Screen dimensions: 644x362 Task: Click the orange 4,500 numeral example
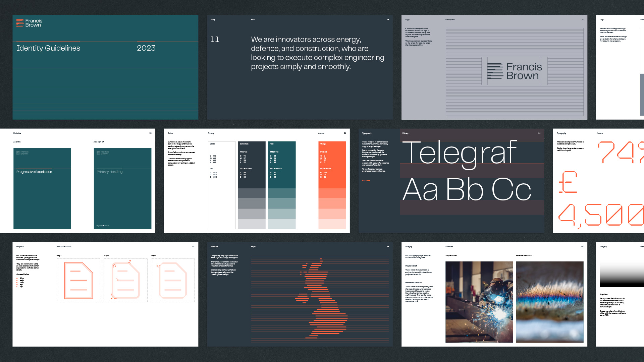(x=600, y=215)
